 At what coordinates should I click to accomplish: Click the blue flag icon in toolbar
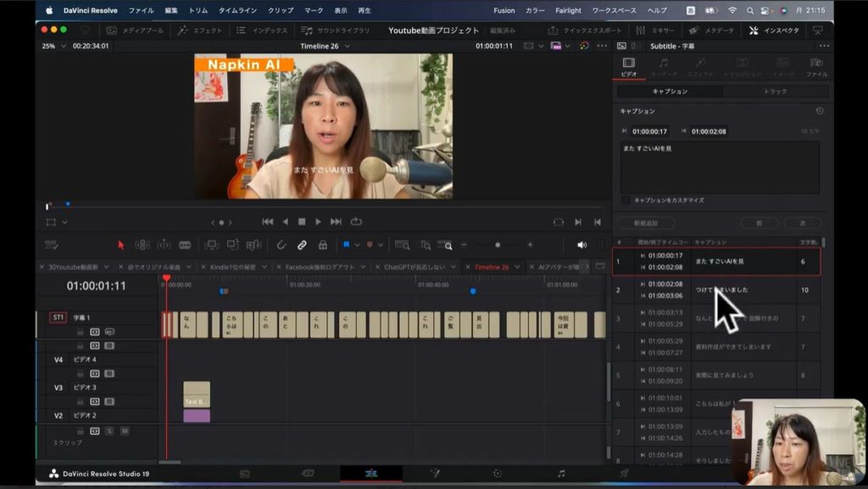346,245
